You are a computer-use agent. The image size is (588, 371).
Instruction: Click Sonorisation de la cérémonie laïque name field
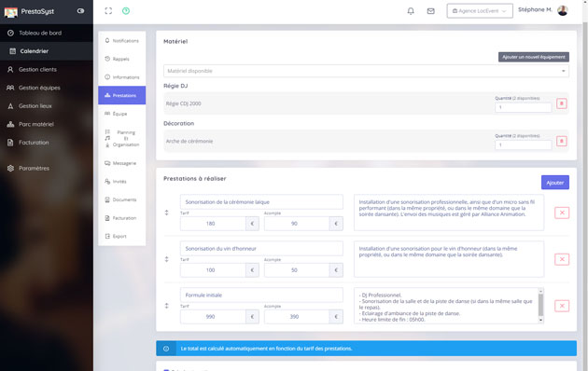coord(261,201)
